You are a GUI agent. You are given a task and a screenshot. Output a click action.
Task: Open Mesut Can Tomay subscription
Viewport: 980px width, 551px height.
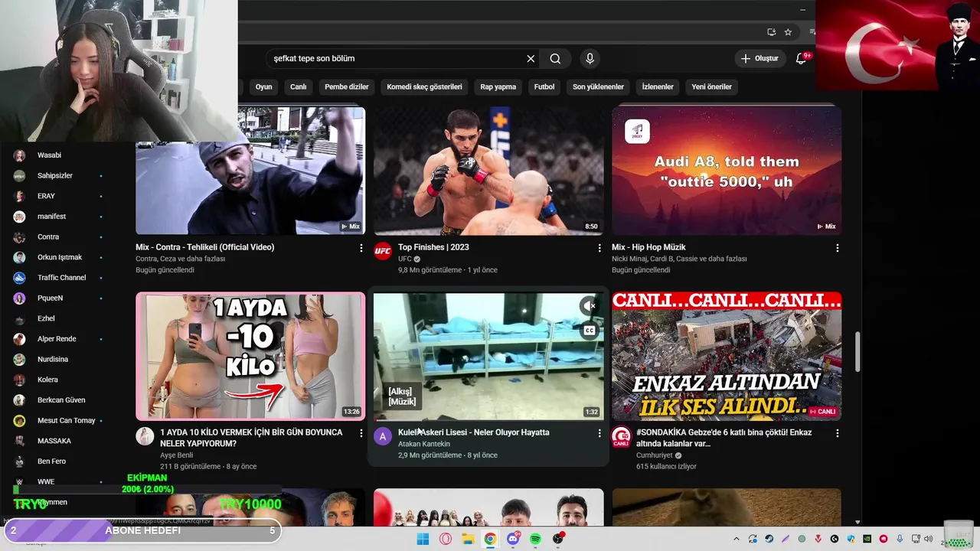pos(58,420)
